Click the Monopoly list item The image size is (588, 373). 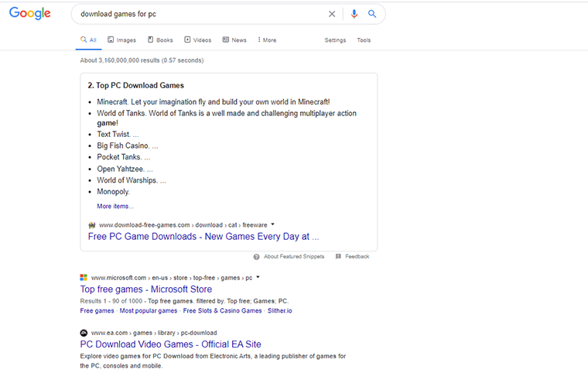click(x=113, y=192)
